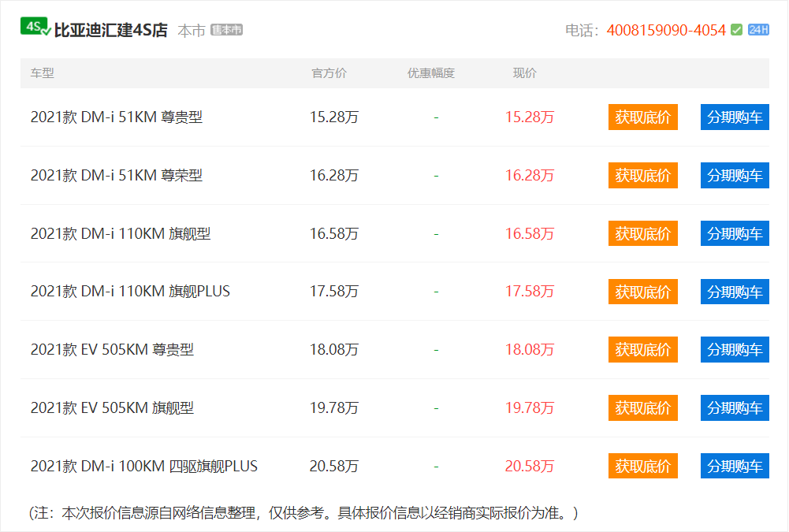Choose installment purchase for DM-i 110KM 旗舰型
789x532 pixels.
[x=735, y=233]
